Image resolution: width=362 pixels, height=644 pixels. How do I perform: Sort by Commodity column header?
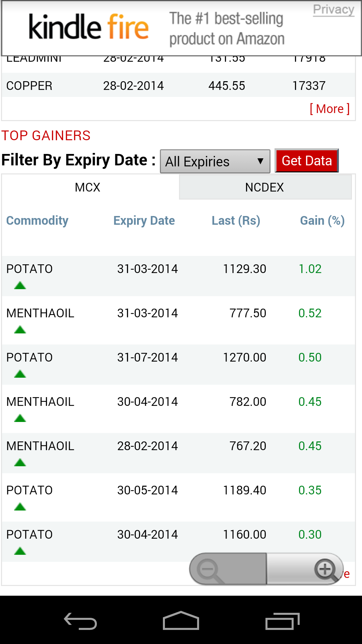click(x=37, y=221)
